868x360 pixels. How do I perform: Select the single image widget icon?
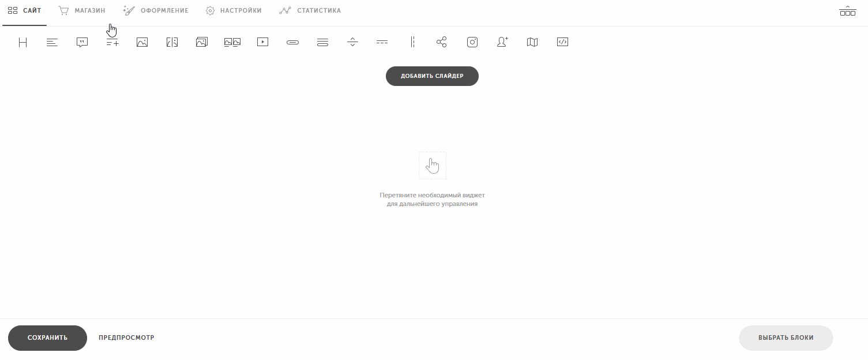[x=142, y=42]
